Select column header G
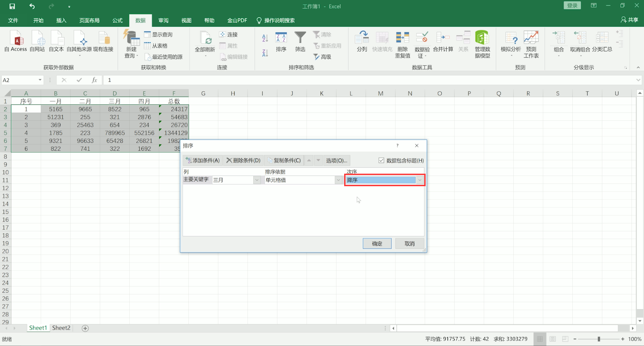This screenshot has width=644, height=346. coord(203,93)
